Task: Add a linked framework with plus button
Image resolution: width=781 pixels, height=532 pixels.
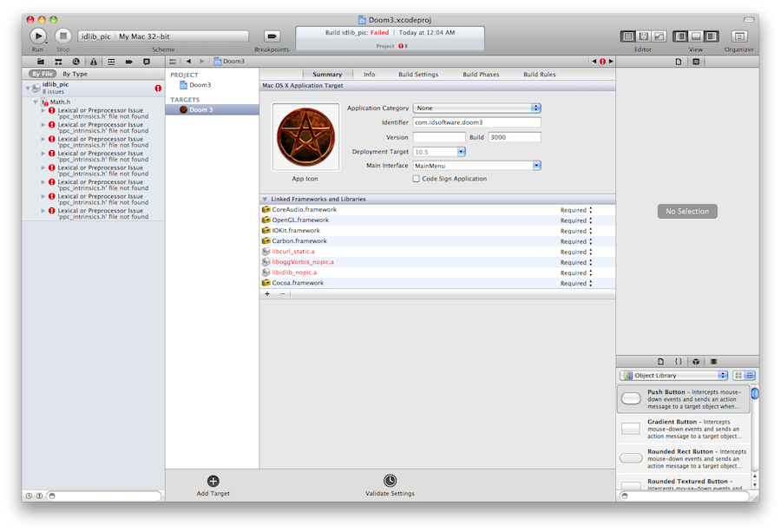Action: point(267,294)
